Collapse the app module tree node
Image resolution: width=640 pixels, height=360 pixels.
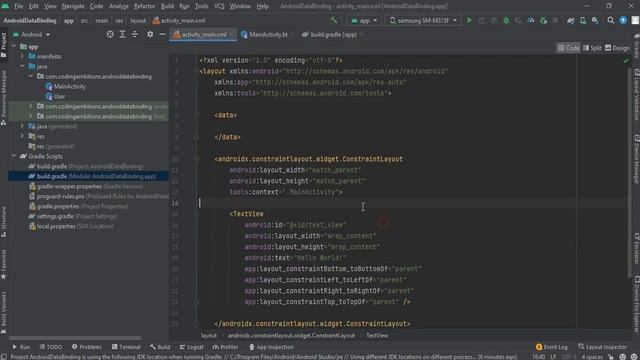click(x=14, y=46)
